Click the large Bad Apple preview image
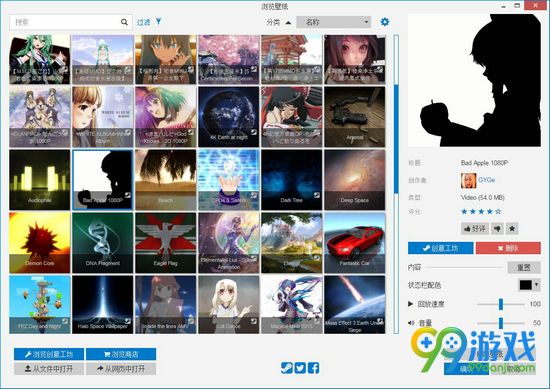Image resolution: width=550 pixels, height=389 pixels. pyautogui.click(x=474, y=80)
